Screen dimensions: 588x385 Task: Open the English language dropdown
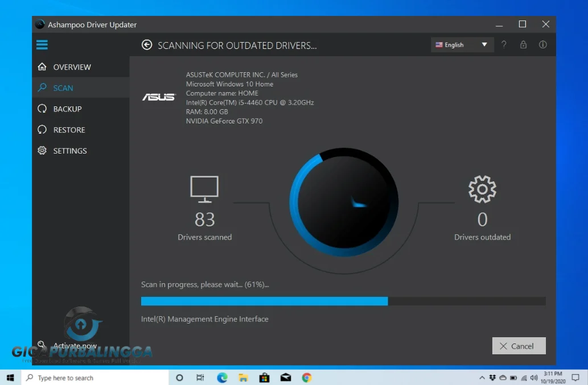(462, 45)
